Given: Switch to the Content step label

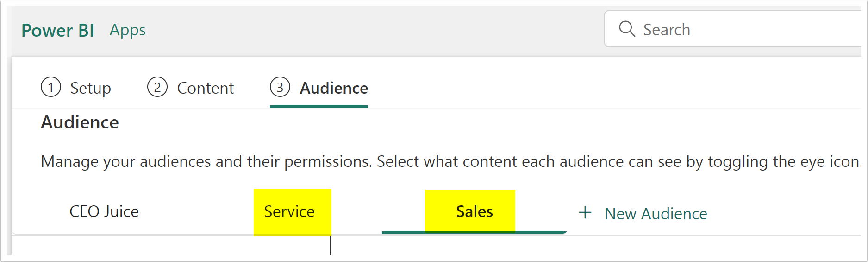Looking at the screenshot, I should pyautogui.click(x=206, y=88).
